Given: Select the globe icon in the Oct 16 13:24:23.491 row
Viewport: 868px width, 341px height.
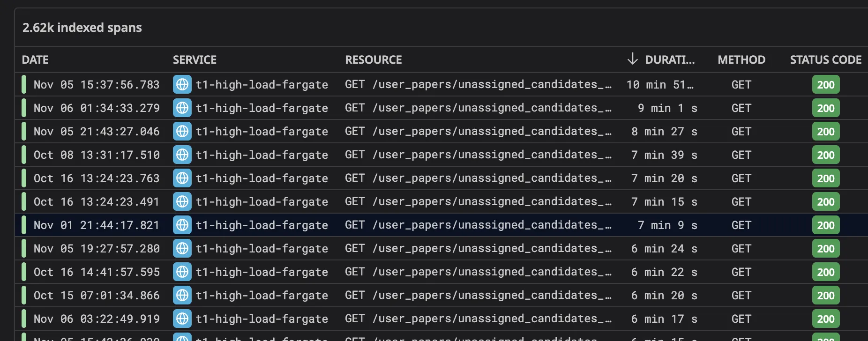Looking at the screenshot, I should [182, 202].
